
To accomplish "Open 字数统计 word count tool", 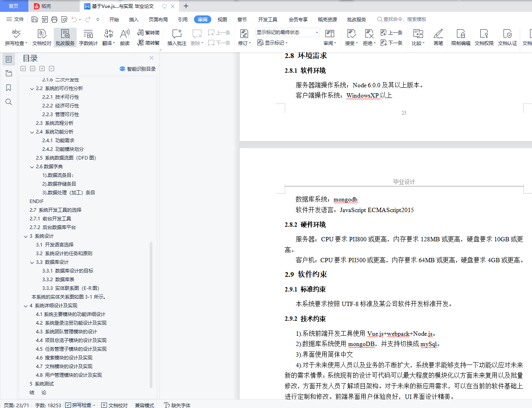I will click(x=88, y=38).
